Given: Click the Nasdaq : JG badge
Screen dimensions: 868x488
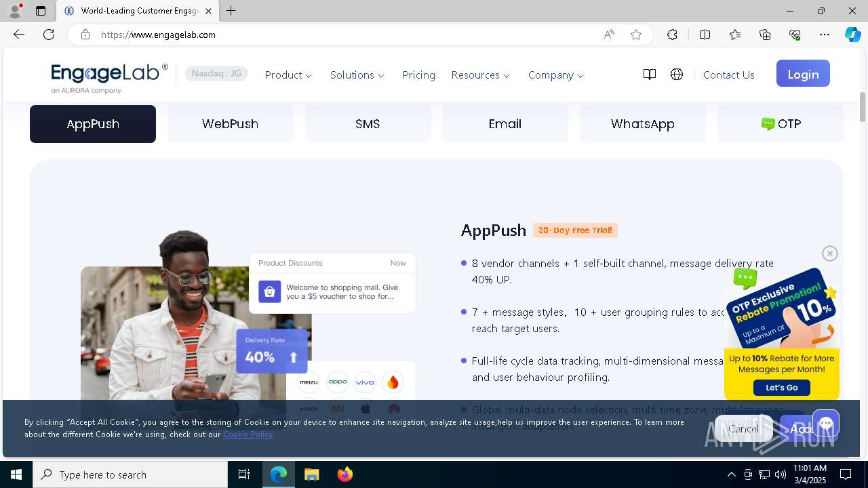Looking at the screenshot, I should click(216, 74).
